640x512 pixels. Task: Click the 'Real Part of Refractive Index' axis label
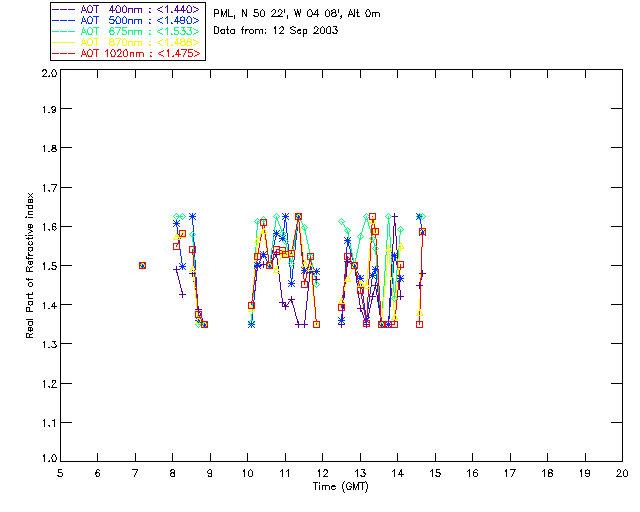(x=31, y=264)
